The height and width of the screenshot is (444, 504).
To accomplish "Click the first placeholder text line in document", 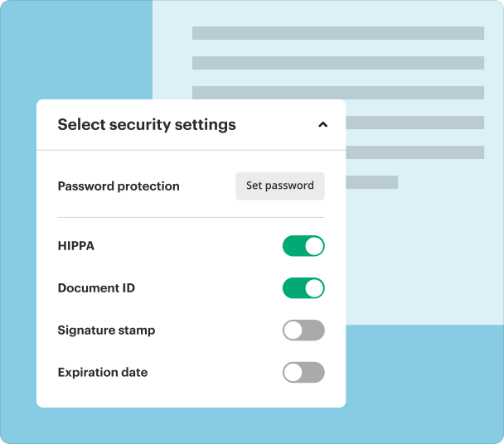I will pos(338,33).
